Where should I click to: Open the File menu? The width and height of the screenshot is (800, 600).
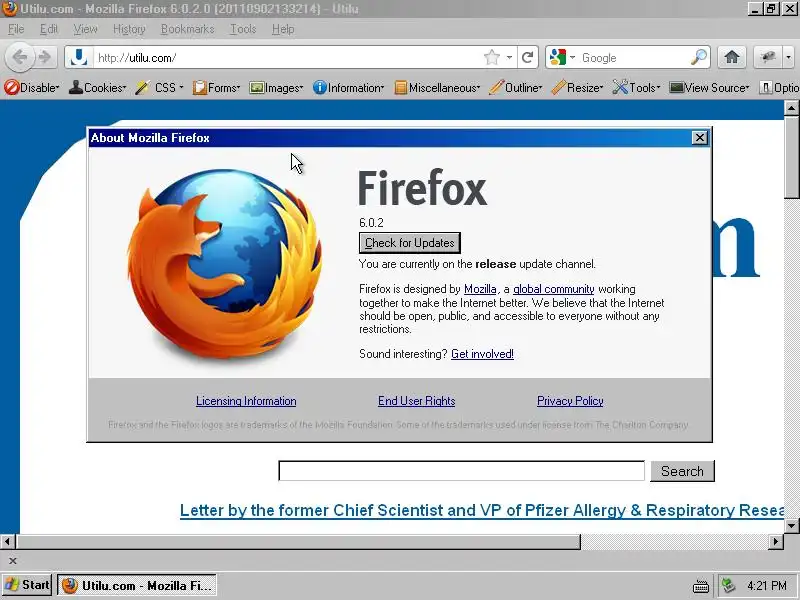pos(16,29)
